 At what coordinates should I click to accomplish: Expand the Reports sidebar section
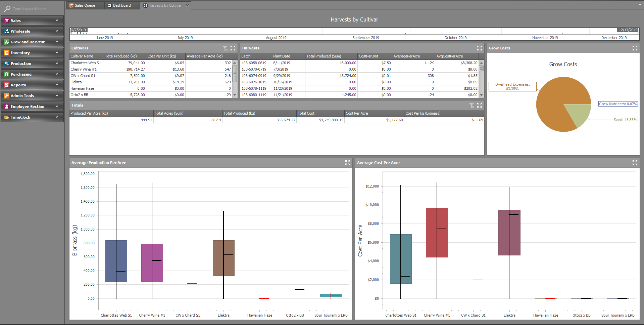[x=32, y=85]
